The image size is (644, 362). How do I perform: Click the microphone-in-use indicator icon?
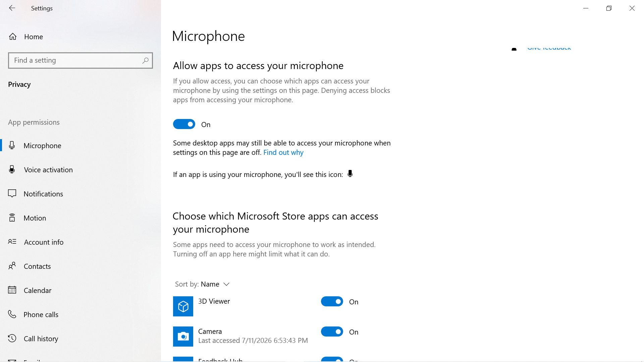point(350,174)
